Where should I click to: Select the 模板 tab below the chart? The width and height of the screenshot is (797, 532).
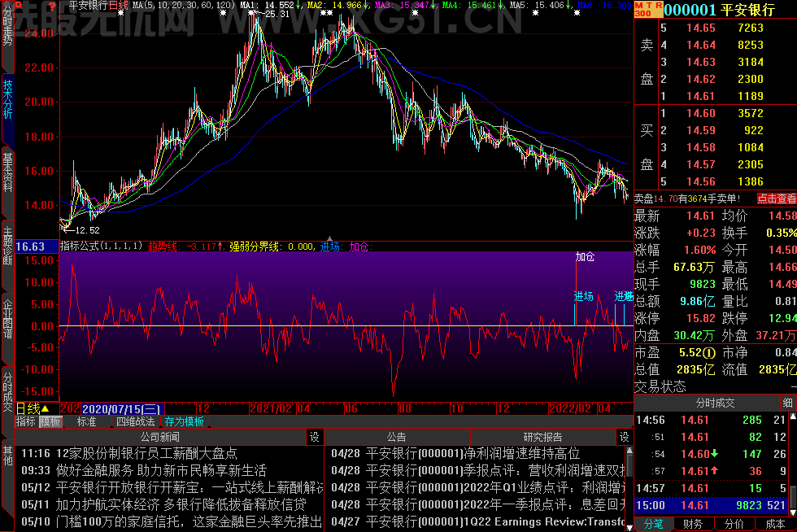[x=50, y=421]
